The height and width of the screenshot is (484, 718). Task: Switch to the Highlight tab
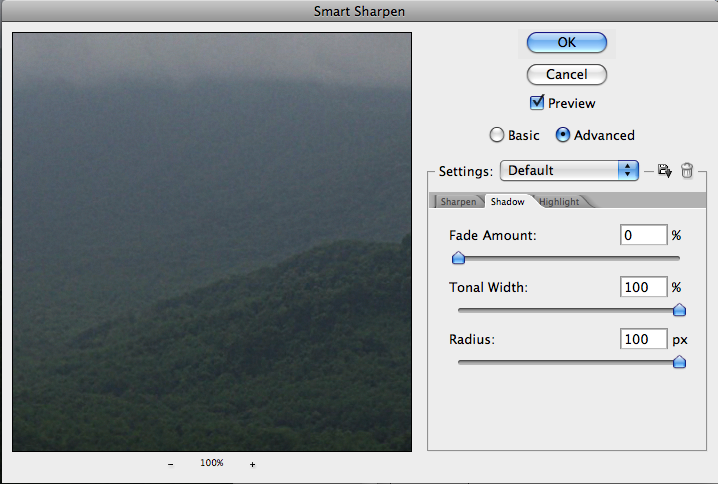[559, 202]
